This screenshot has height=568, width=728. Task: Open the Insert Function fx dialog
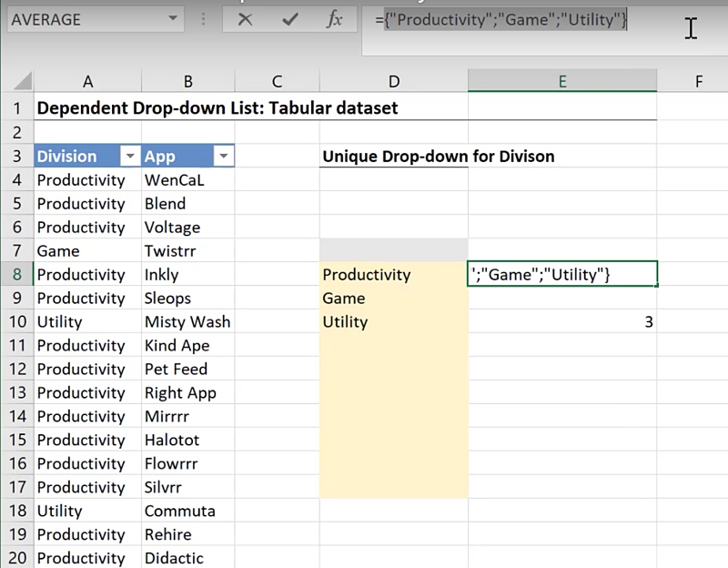pos(335,19)
